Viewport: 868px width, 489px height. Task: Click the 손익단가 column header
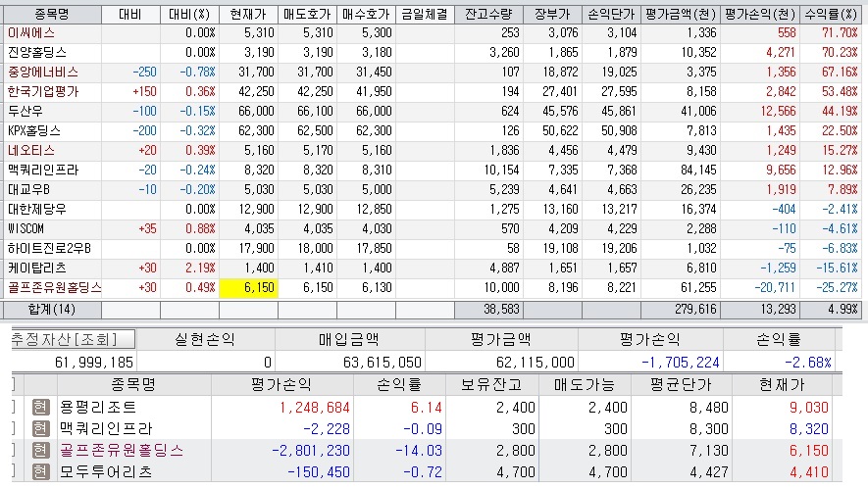point(611,15)
